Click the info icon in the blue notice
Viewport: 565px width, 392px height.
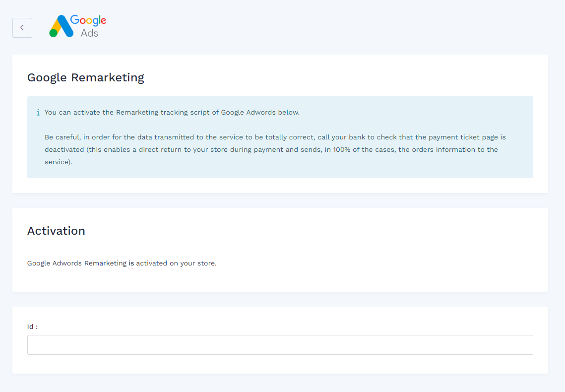38,113
